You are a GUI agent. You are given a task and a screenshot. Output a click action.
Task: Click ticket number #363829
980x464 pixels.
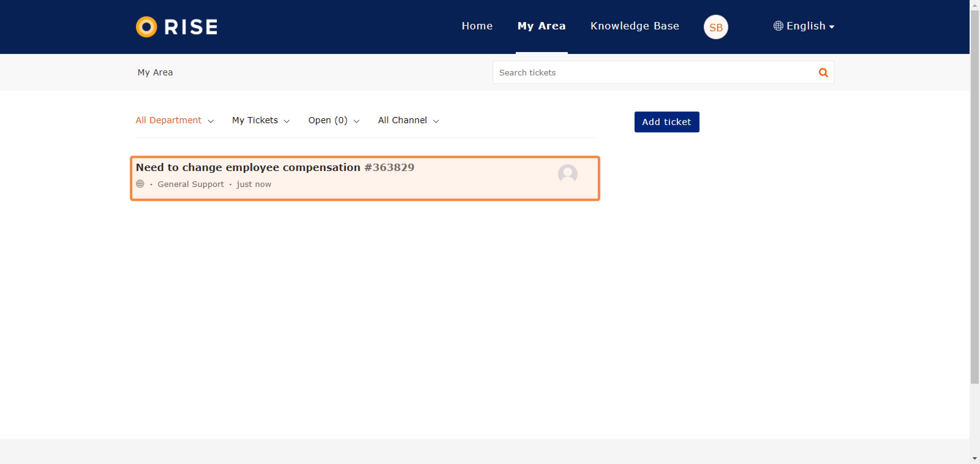tap(389, 167)
